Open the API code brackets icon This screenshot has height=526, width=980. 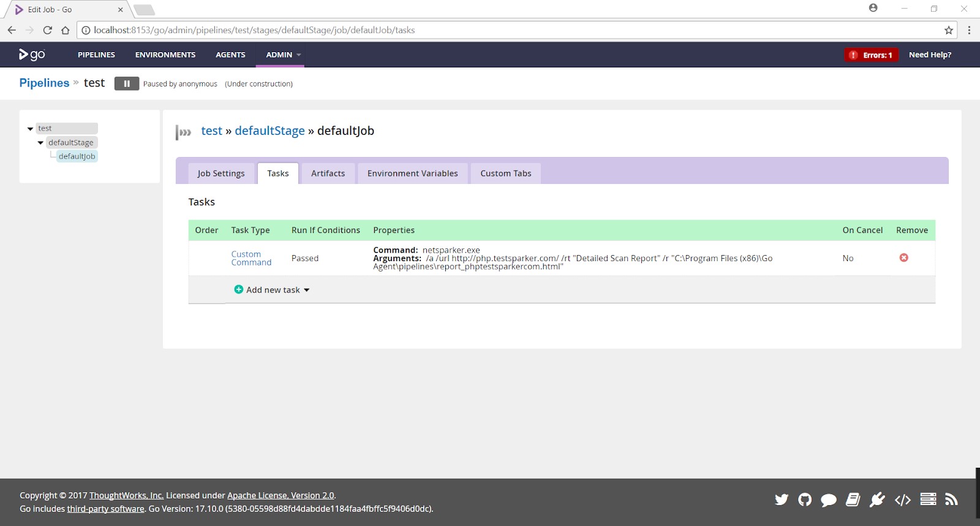pos(903,500)
